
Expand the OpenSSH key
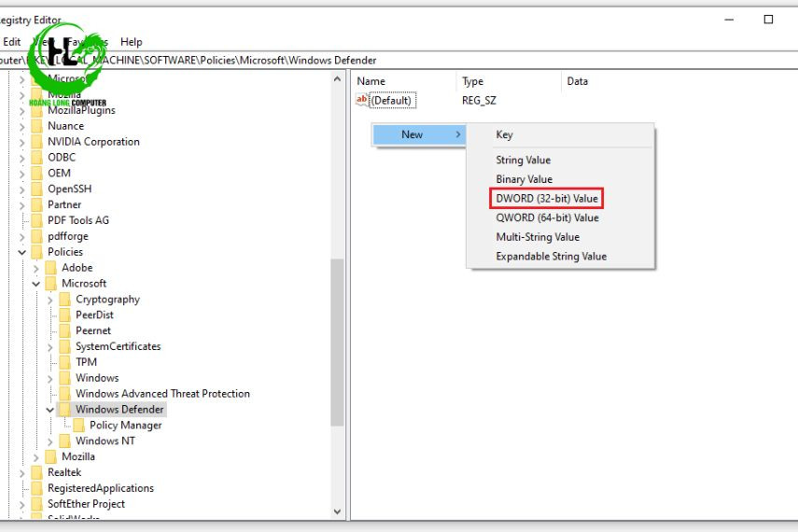click(21, 189)
